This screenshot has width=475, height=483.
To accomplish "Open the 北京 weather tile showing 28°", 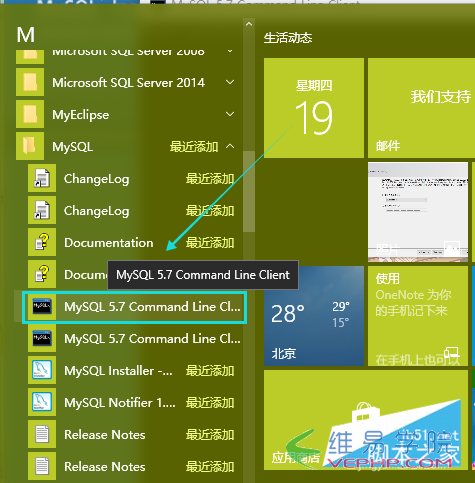I will pos(314,316).
